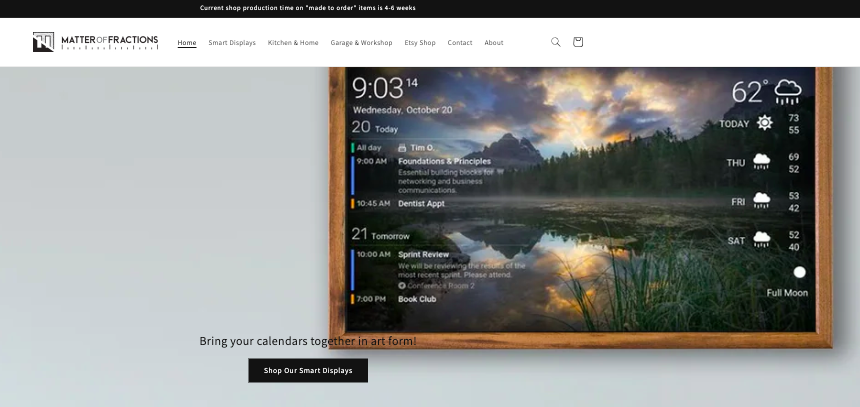Go to the Home menu item
Image resolution: width=860 pixels, height=407 pixels.
[x=187, y=43]
